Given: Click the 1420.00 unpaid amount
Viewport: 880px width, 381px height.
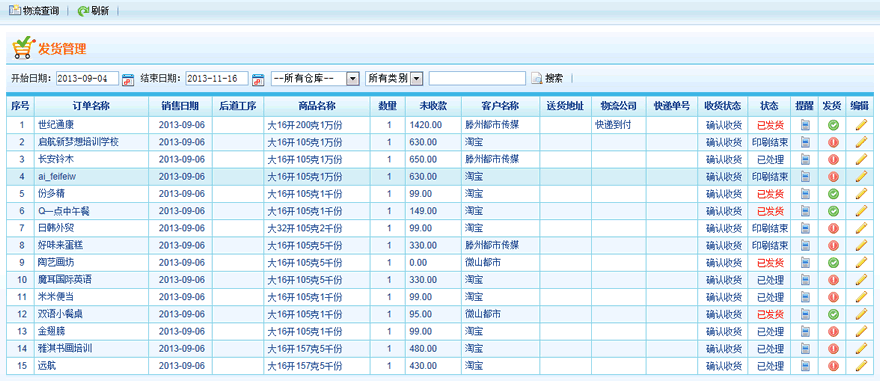Looking at the screenshot, I should [x=425, y=125].
